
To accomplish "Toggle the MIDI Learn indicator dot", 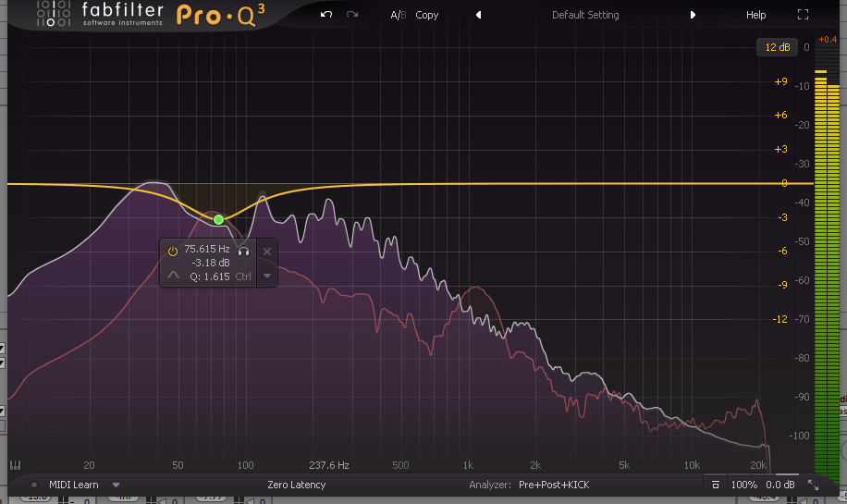I will [x=34, y=485].
